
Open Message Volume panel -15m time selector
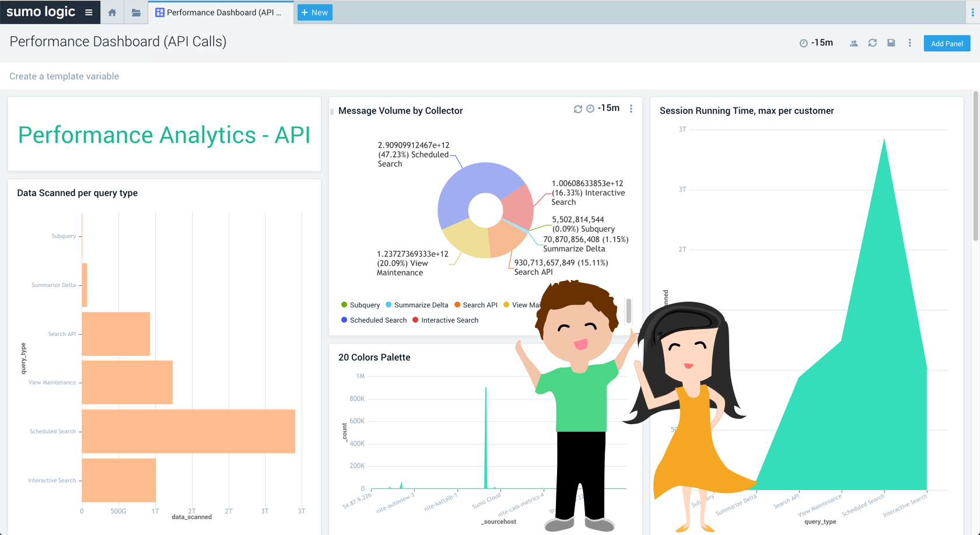tap(603, 109)
